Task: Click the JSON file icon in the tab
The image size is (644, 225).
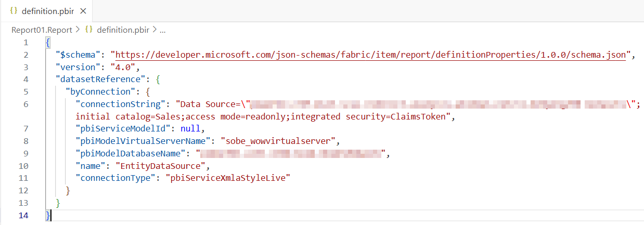Action: click(x=14, y=11)
